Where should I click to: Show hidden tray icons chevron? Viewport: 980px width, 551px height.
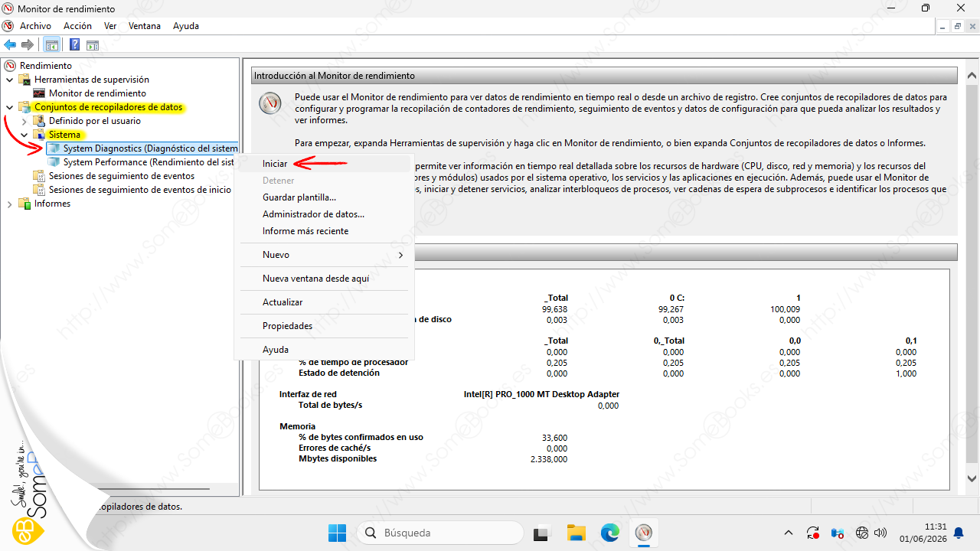pyautogui.click(x=789, y=533)
